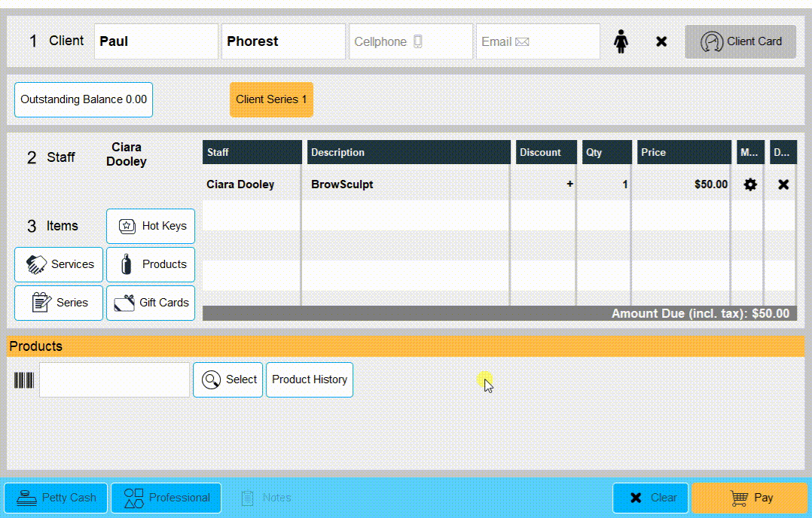The width and height of the screenshot is (812, 518).
Task: Open Product History
Action: pos(310,379)
